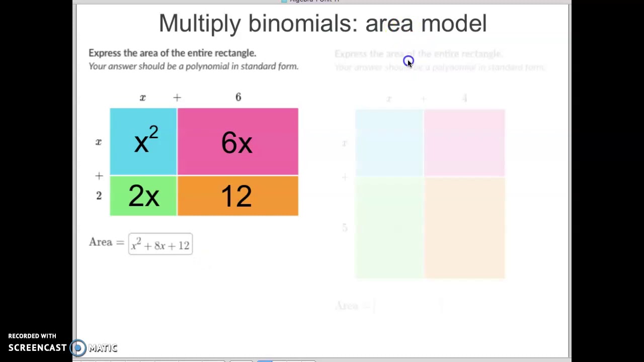
Task: Select the orange 12 area cell
Action: pos(237,196)
